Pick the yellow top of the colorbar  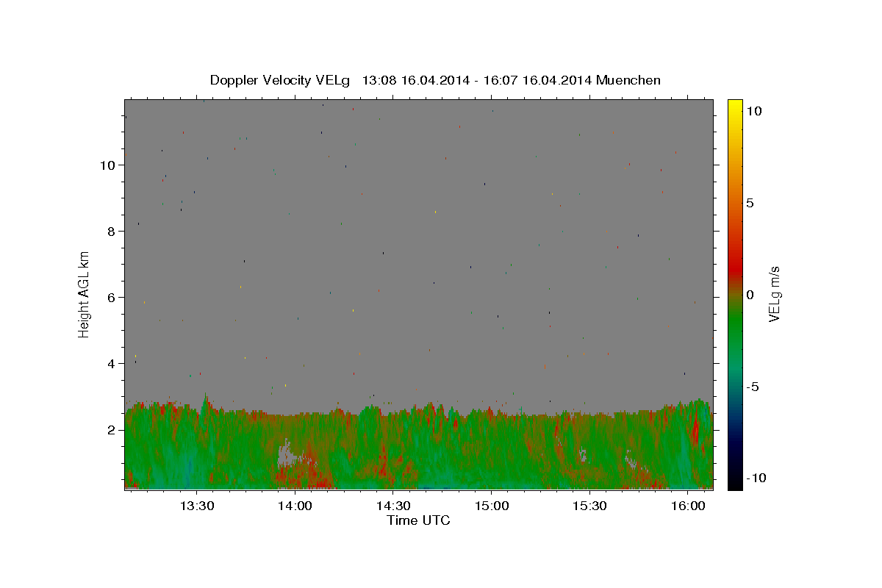coord(735,107)
